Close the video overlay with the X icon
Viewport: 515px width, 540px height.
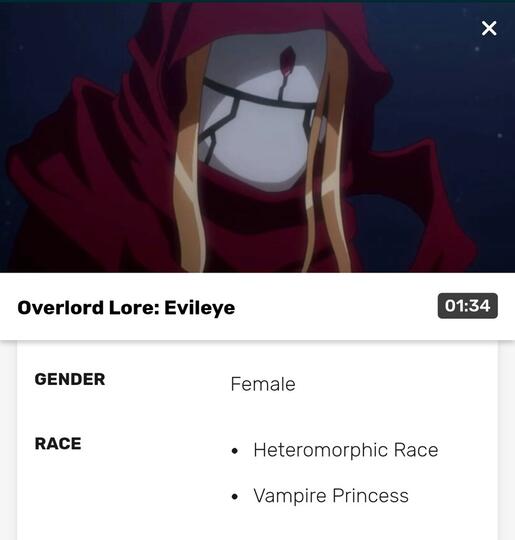click(x=489, y=28)
